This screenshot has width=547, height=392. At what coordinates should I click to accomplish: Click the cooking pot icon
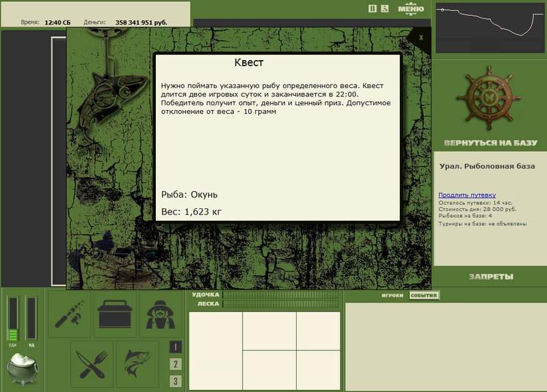coord(23,369)
